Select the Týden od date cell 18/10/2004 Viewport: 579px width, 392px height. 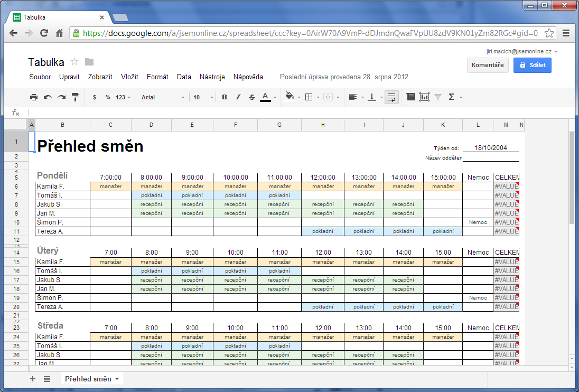[491, 147]
